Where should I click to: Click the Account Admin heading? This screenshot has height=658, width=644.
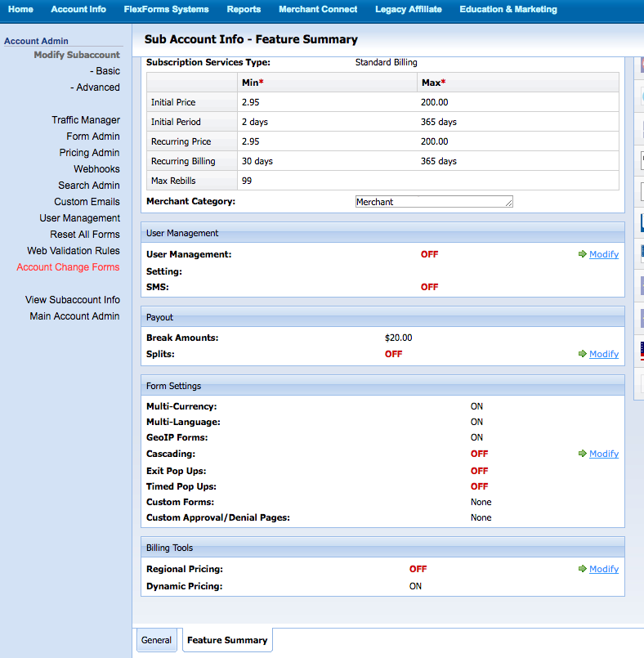pyautogui.click(x=36, y=41)
